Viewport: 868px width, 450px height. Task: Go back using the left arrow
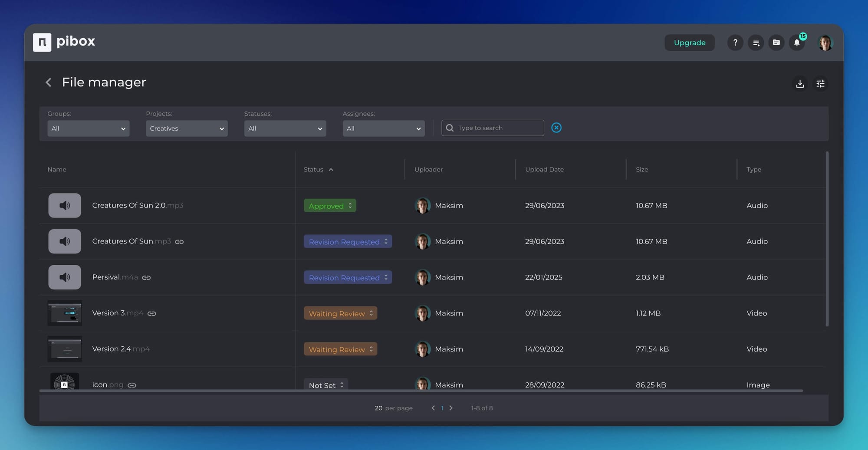click(48, 82)
